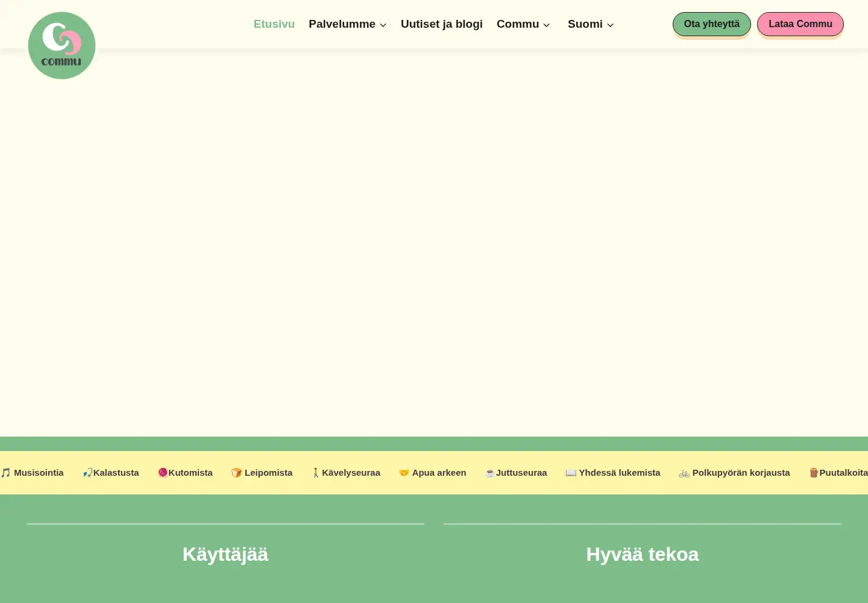Click the Juttuseuraa text
The image size is (868, 603).
(521, 473)
